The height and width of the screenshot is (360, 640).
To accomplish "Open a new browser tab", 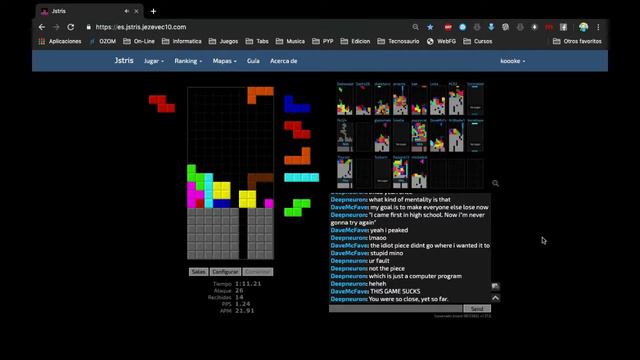I will [x=153, y=11].
